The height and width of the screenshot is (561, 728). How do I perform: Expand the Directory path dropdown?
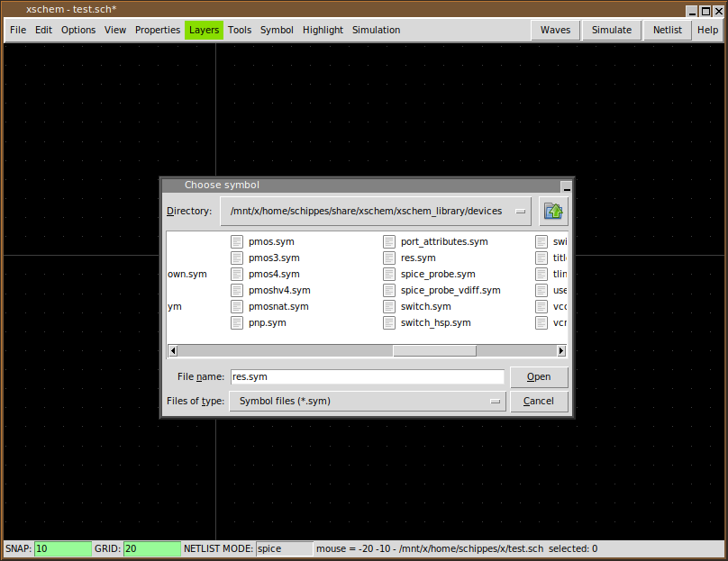coord(521,212)
